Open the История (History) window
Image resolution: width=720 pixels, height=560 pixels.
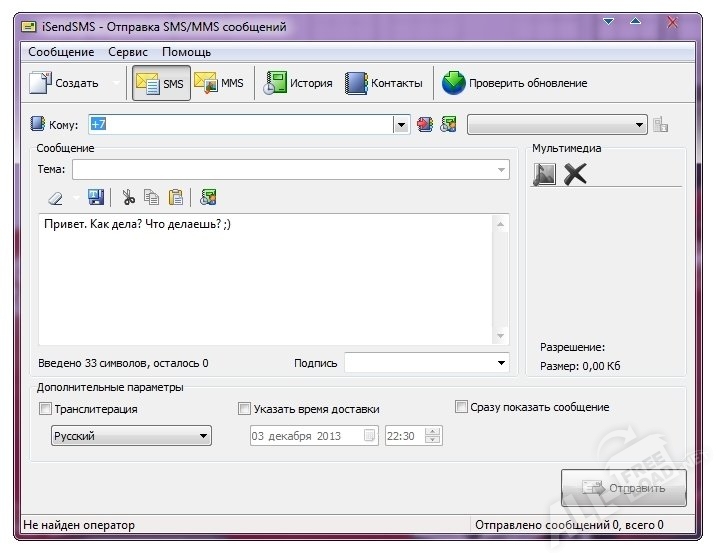pyautogui.click(x=298, y=84)
